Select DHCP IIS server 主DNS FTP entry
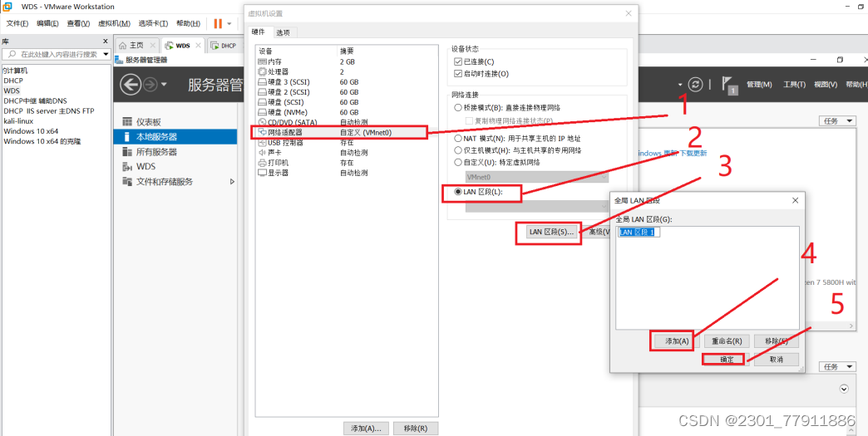868x436 pixels. (x=49, y=110)
